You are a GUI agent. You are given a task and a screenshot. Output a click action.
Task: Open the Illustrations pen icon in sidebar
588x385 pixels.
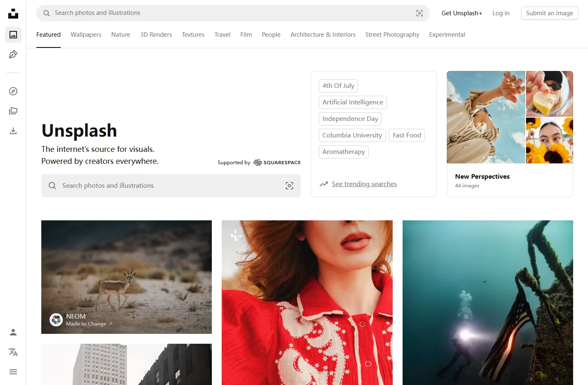coord(13,54)
